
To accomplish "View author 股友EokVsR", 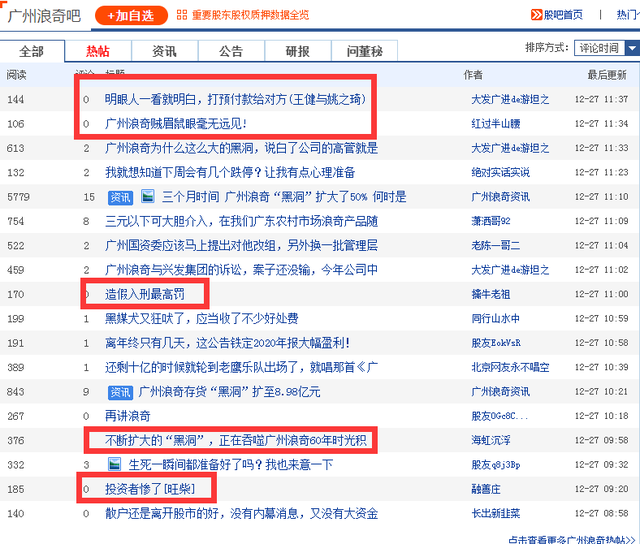I will [496, 343].
